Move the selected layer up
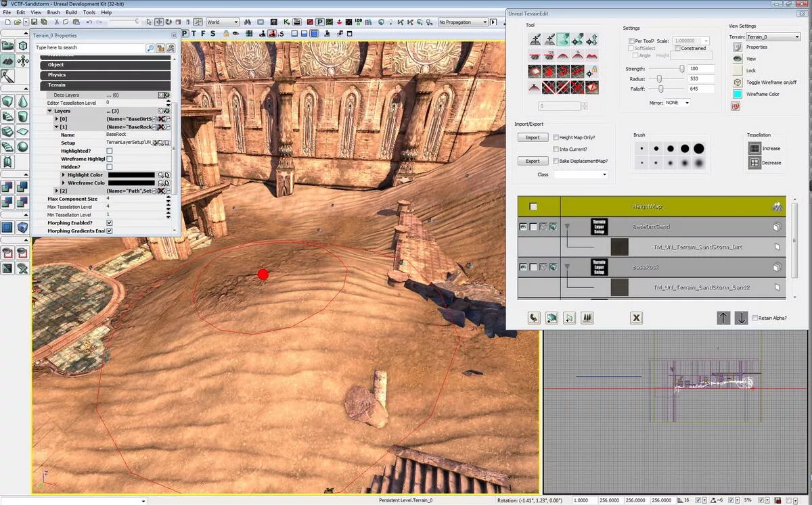The image size is (812, 505). 723,318
